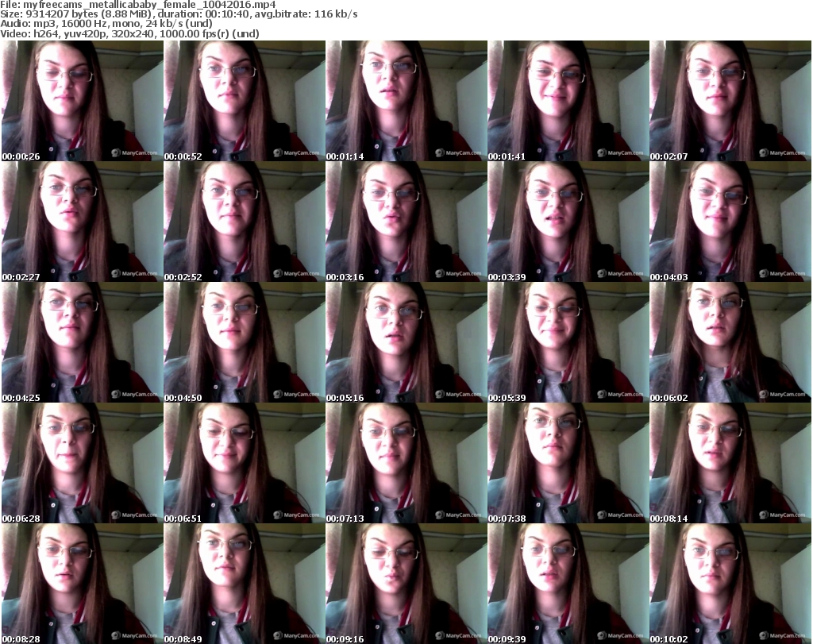This screenshot has width=813, height=644.
Task: Open the thumbnail stamped 00:09:16
Action: coord(406,584)
